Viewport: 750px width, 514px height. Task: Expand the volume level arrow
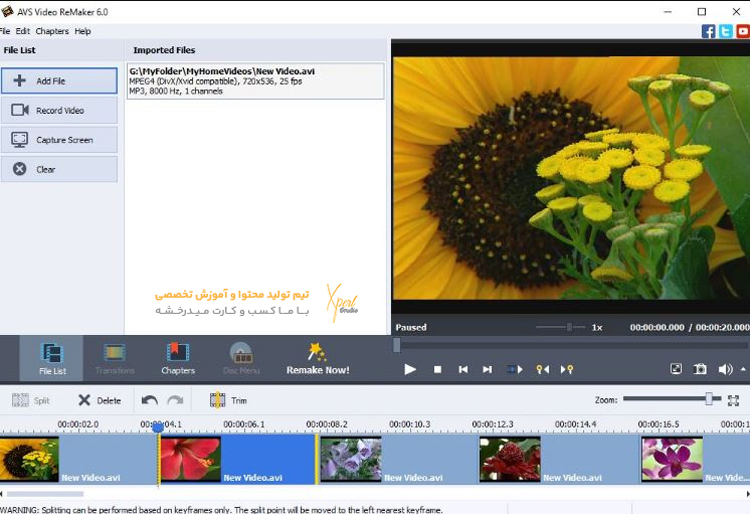pos(743,369)
